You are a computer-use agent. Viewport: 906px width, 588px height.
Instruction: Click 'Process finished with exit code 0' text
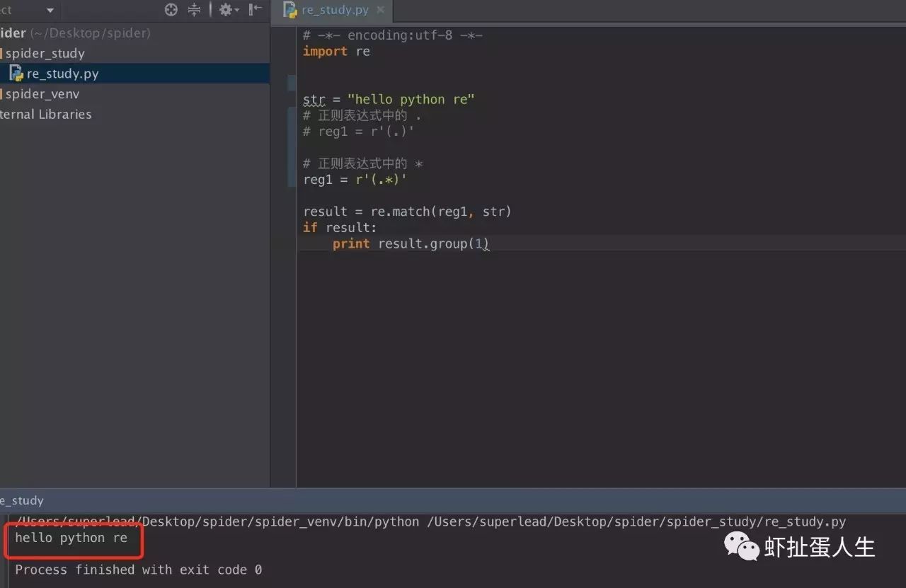click(138, 570)
